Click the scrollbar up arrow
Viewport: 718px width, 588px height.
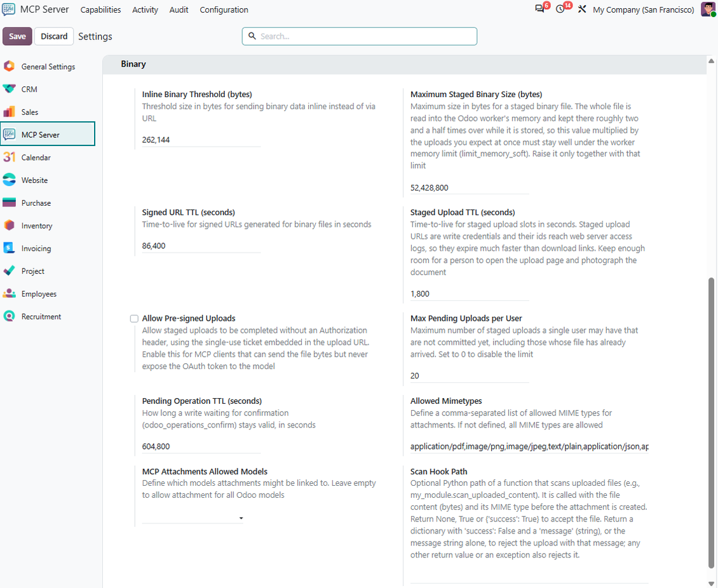(711, 61)
